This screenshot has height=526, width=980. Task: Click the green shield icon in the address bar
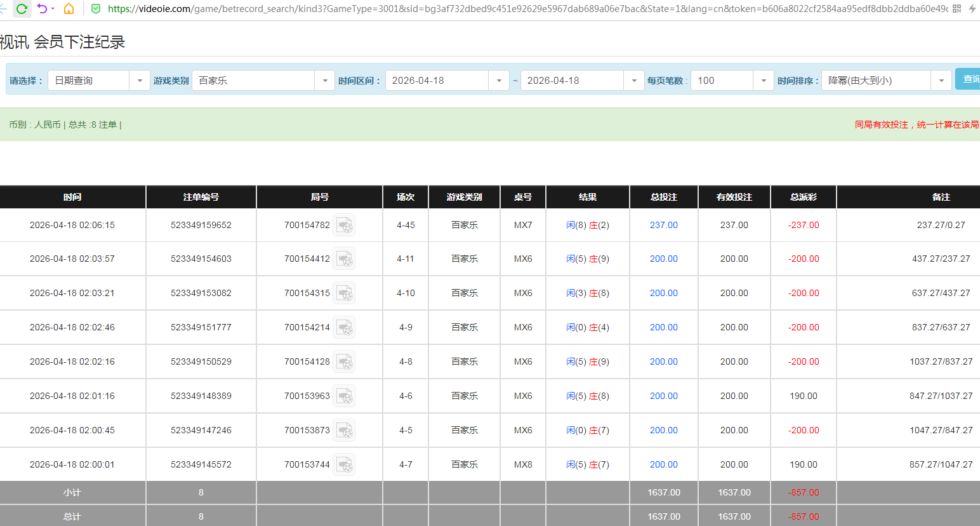pyautogui.click(x=95, y=9)
